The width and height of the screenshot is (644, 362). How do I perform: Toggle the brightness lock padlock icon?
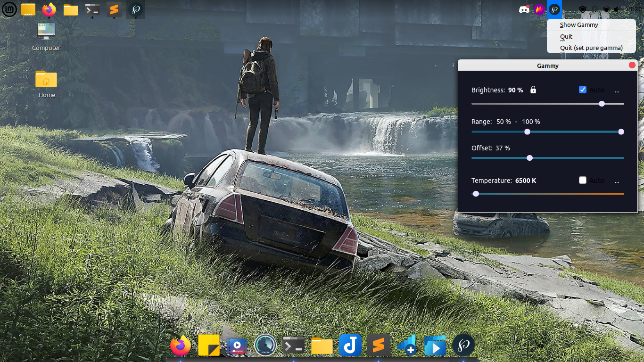(x=533, y=90)
